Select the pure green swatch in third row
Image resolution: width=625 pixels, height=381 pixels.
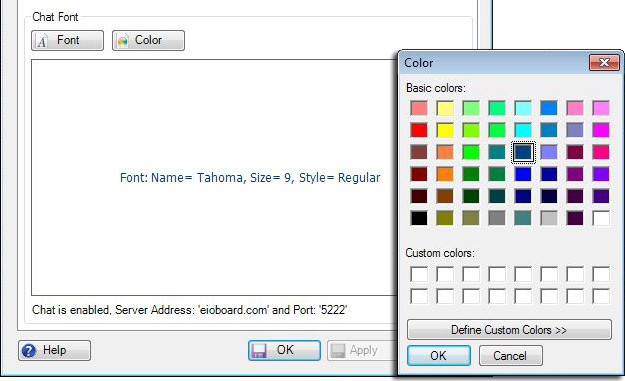(x=471, y=152)
